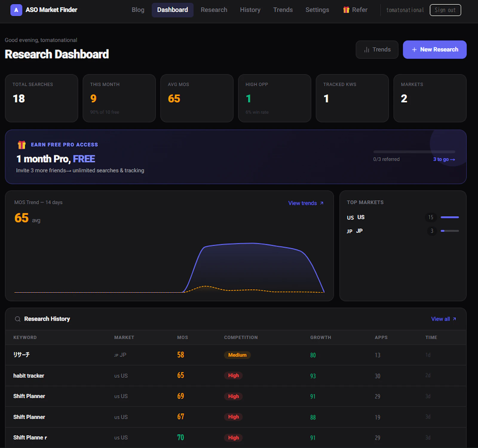The height and width of the screenshot is (448, 478).
Task: Click the count badge 15 for US
Action: [431, 217]
